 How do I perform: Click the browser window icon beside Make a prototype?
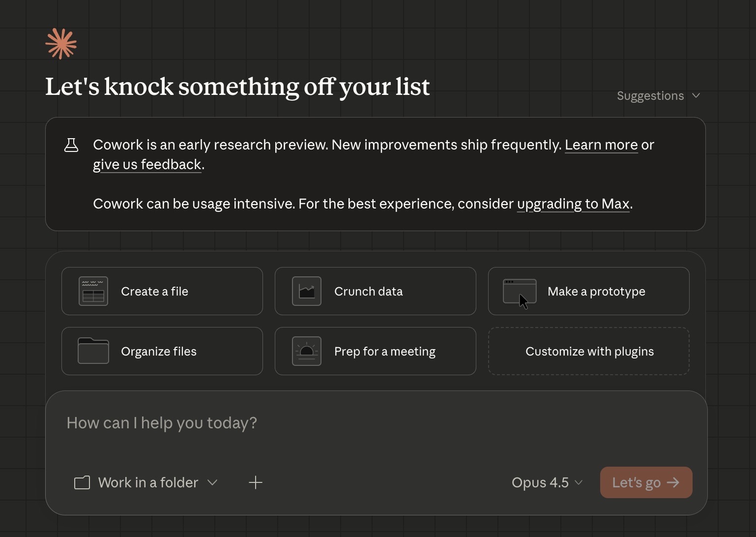click(520, 291)
